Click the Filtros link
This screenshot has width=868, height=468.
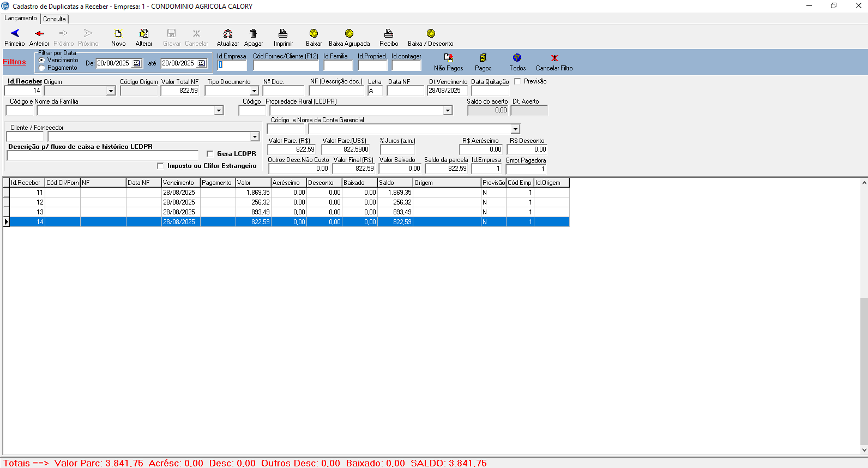point(15,62)
